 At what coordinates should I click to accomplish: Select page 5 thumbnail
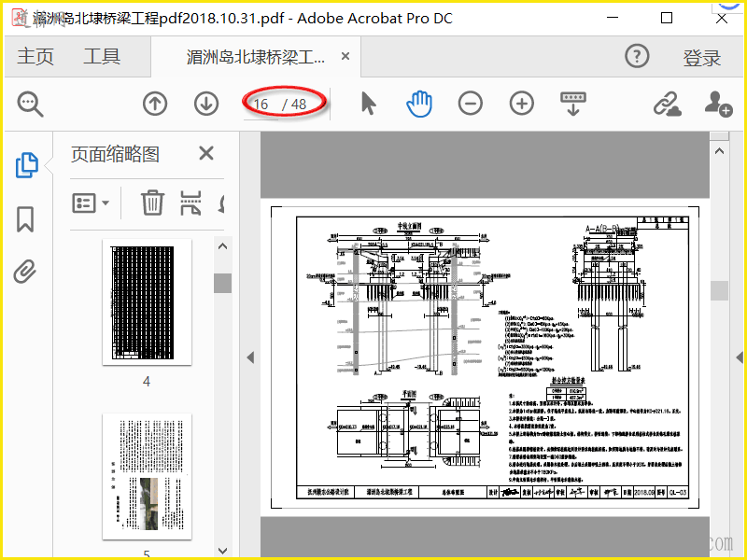[x=148, y=477]
